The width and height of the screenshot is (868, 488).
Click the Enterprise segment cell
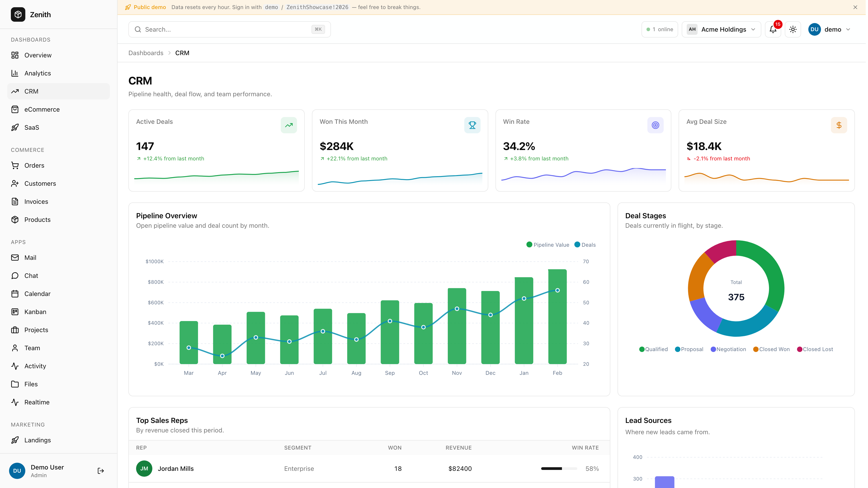299,469
